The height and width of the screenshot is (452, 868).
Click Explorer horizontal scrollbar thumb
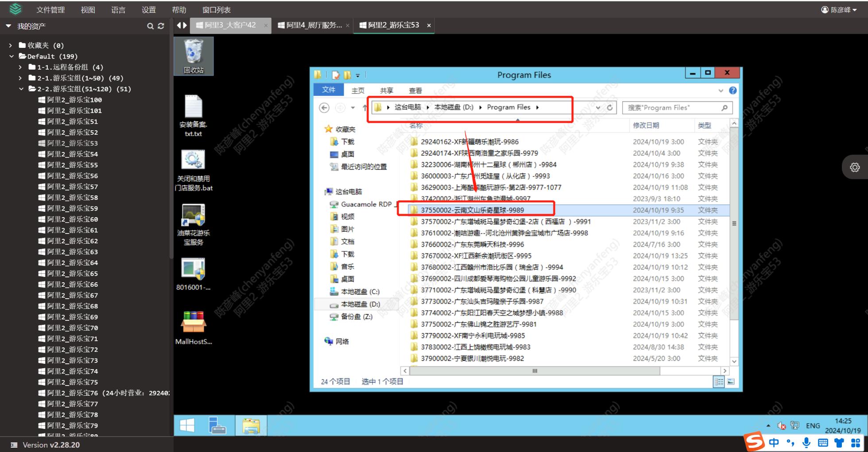click(535, 371)
